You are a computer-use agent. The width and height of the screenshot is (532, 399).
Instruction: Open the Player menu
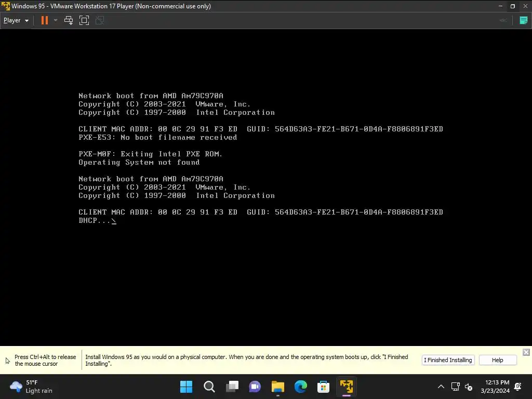(x=16, y=20)
